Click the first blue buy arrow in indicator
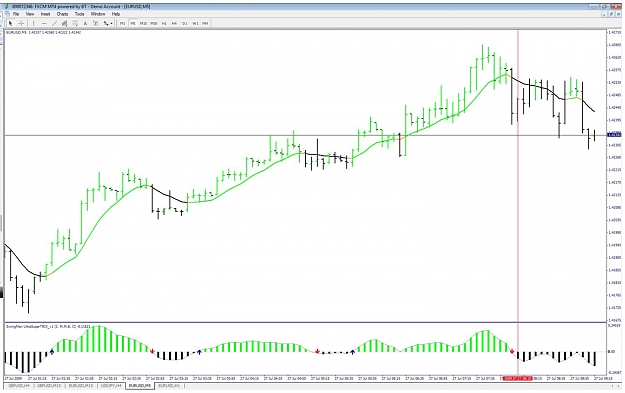This screenshot has width=625, height=393. click(x=52, y=352)
